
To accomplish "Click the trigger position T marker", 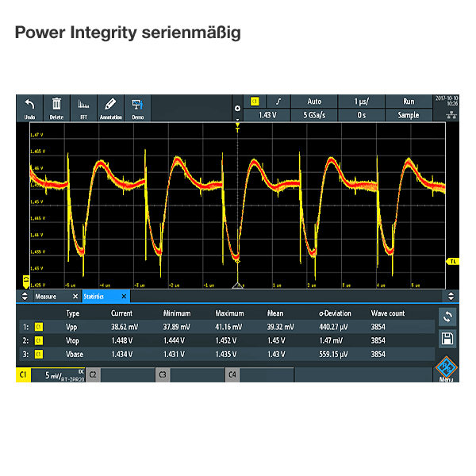I will pyautogui.click(x=237, y=128).
